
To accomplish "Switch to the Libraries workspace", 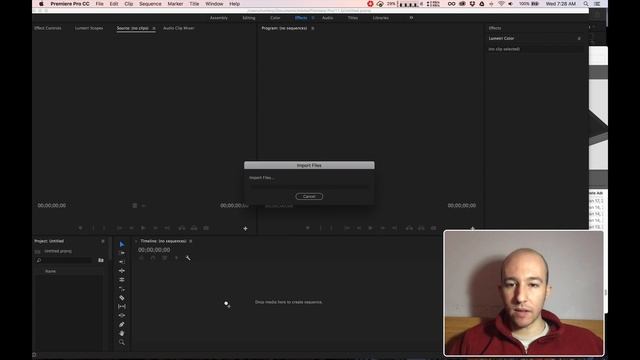I will (381, 18).
